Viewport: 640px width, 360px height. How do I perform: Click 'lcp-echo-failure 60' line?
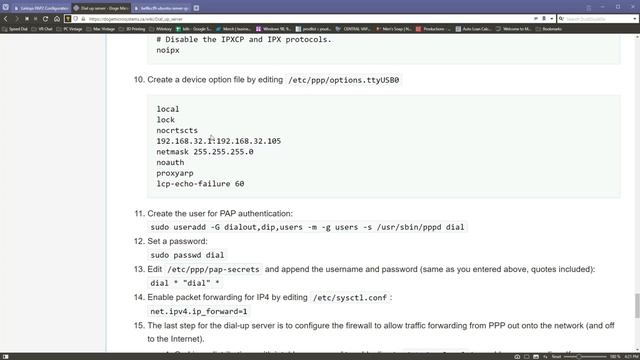click(x=200, y=184)
